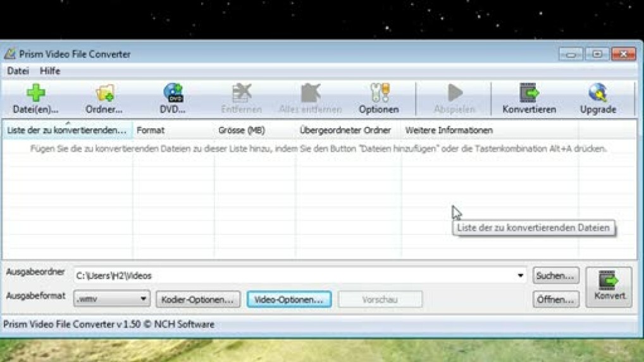This screenshot has height=362, width=644.
Task: Expand the Ausgabeformat .wmv dropdown
Action: pyautogui.click(x=144, y=299)
